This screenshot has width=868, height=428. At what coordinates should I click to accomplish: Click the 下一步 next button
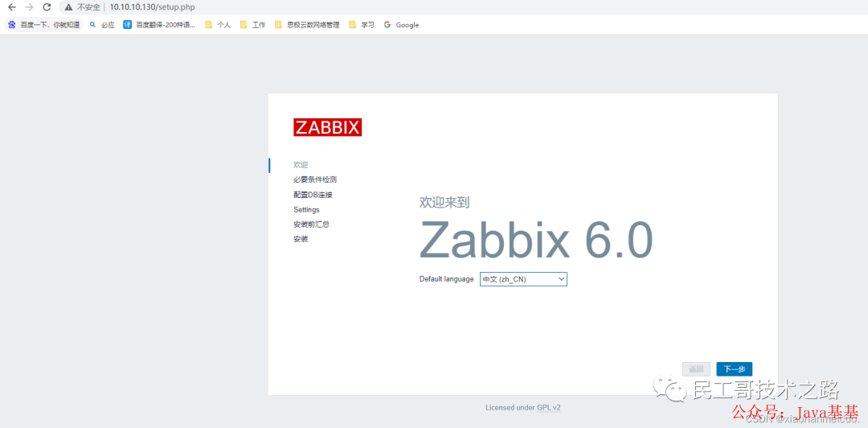point(734,369)
